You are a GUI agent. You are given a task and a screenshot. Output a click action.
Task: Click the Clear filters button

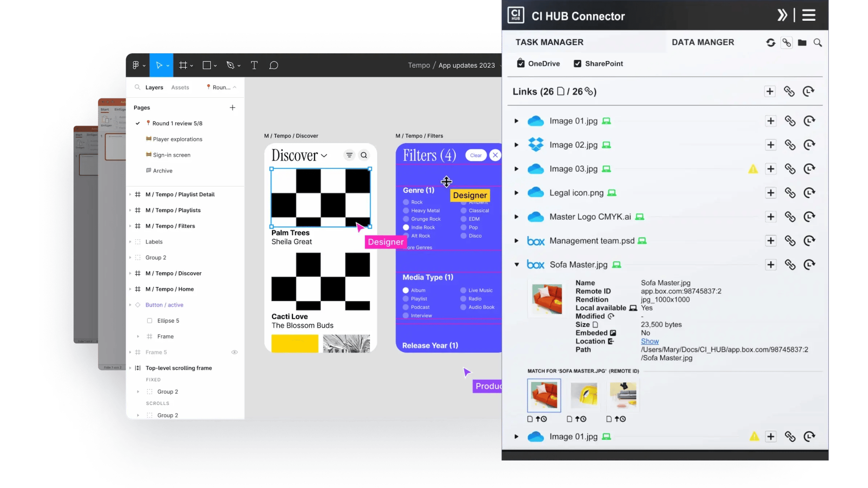pyautogui.click(x=476, y=156)
